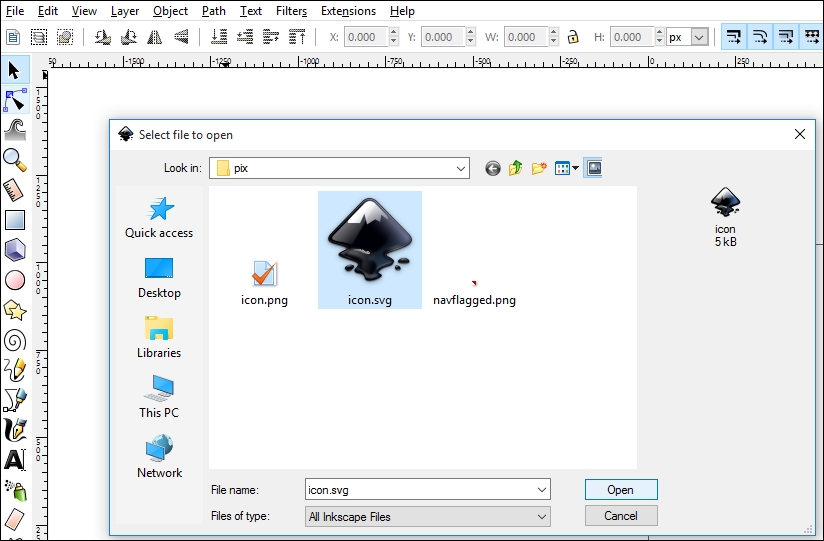Select the Pen Bezier tool

click(x=15, y=400)
